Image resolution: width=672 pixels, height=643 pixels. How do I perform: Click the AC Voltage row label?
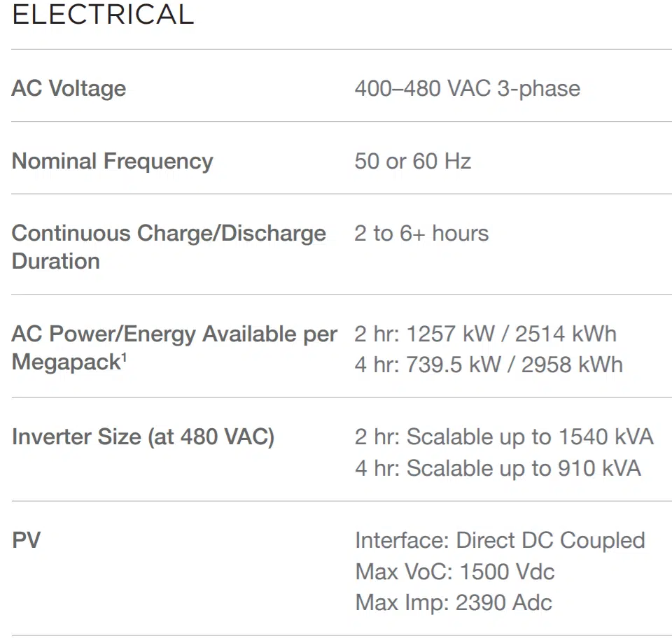(x=69, y=88)
